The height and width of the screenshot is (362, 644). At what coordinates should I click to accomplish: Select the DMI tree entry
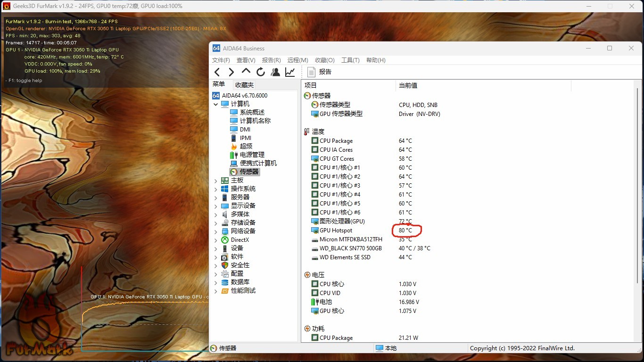(x=240, y=129)
